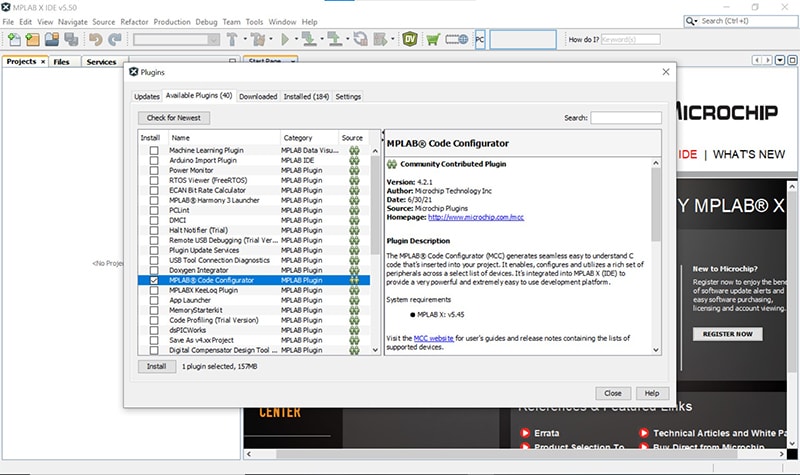Click the Make and Program Device icon
The width and height of the screenshot is (800, 475).
[x=309, y=39]
